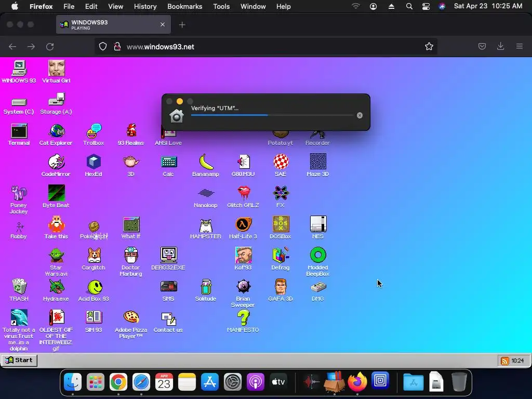Open the History menu
The image size is (532, 399).
click(145, 6)
